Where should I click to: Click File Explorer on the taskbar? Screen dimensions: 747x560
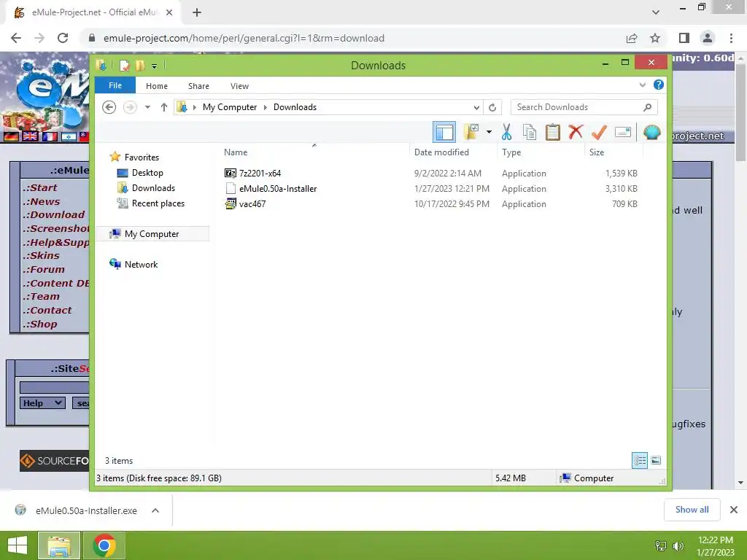58,545
